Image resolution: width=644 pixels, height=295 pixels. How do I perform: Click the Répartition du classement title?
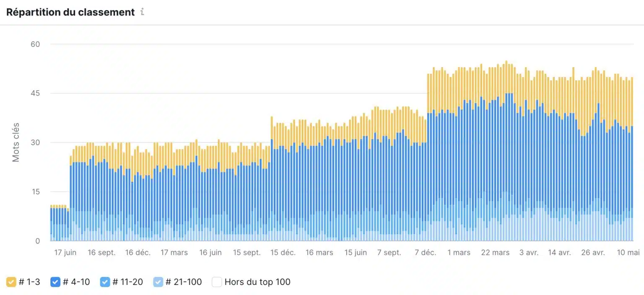coord(70,12)
